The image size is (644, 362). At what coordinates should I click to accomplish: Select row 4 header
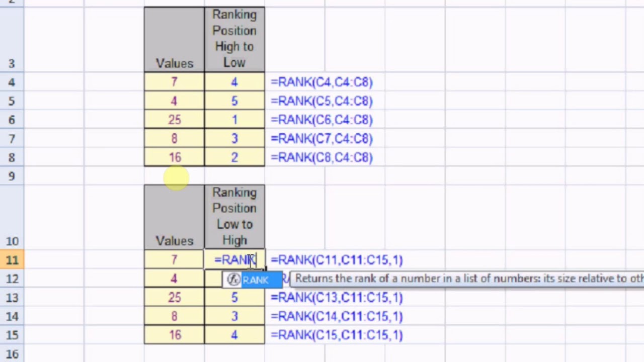point(12,82)
